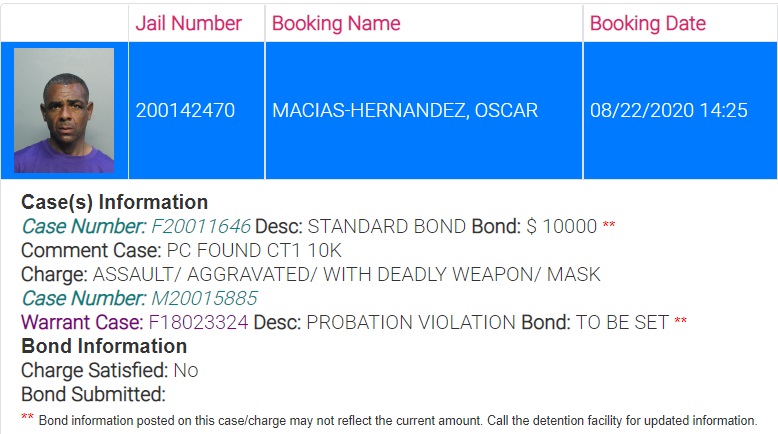
Task: Open case number M20015885
Action: [x=204, y=298]
